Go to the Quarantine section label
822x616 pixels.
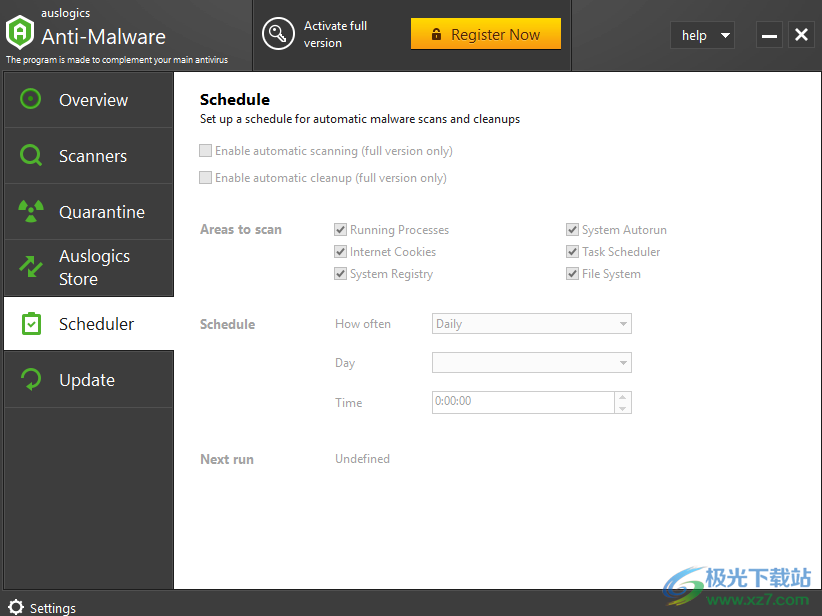coord(102,212)
